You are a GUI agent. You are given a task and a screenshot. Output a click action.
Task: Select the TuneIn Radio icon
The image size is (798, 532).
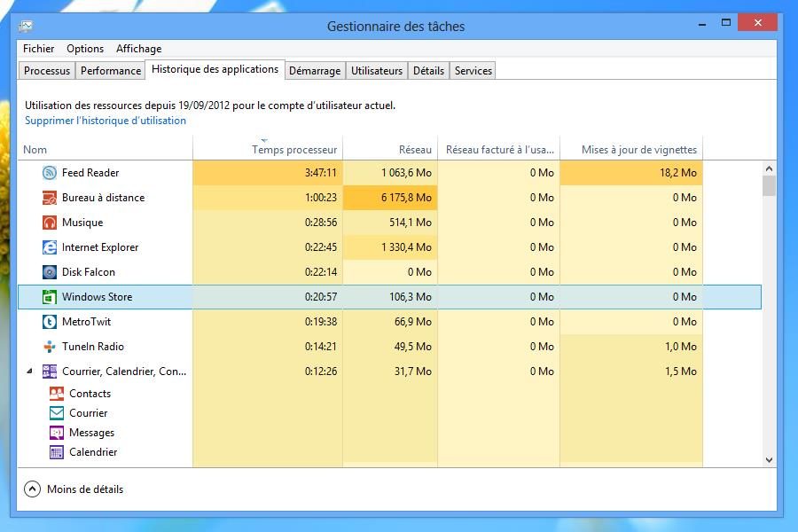tap(50, 347)
